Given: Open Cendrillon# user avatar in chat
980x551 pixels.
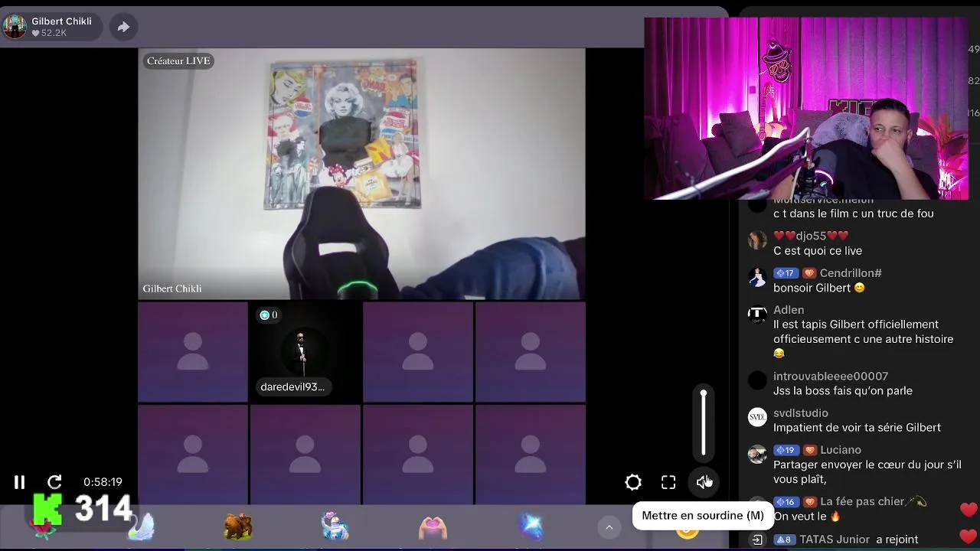Looking at the screenshot, I should [x=757, y=277].
